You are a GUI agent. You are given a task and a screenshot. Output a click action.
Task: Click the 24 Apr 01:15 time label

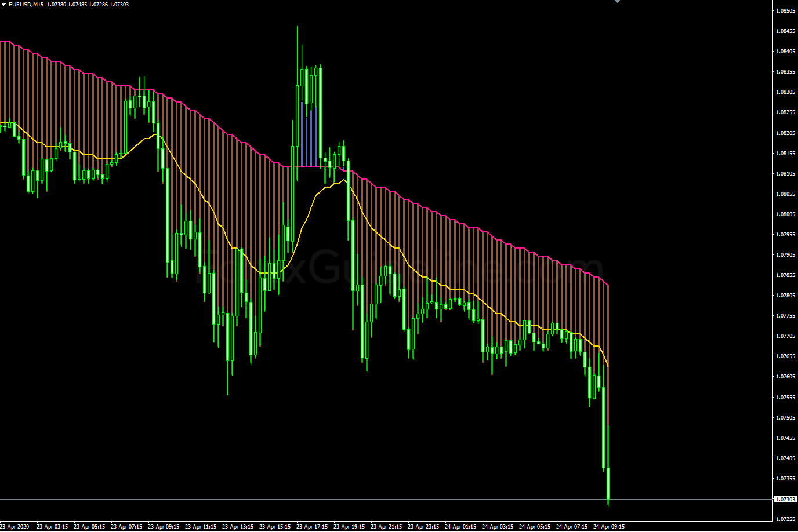pos(460,527)
